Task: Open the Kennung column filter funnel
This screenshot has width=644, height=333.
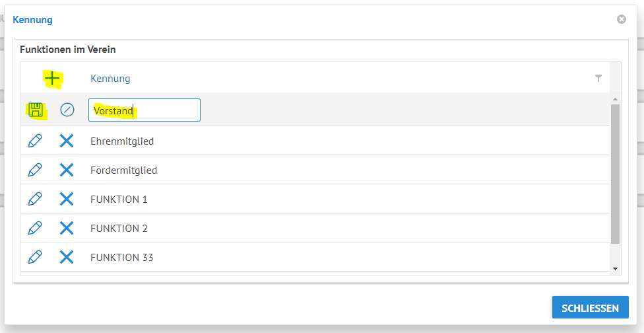Action: point(598,79)
